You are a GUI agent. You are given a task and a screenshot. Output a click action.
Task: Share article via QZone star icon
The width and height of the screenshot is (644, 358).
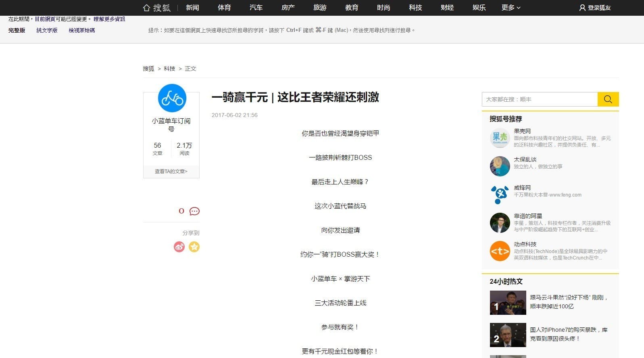pos(194,247)
